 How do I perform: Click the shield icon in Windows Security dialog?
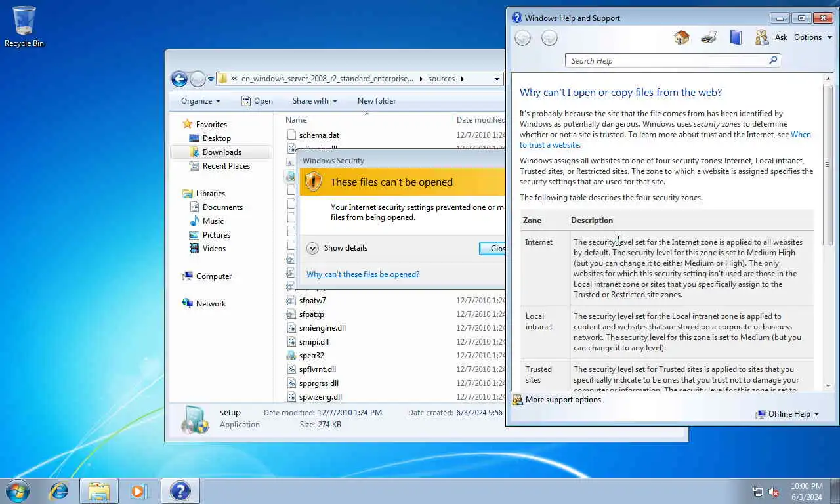pyautogui.click(x=314, y=181)
